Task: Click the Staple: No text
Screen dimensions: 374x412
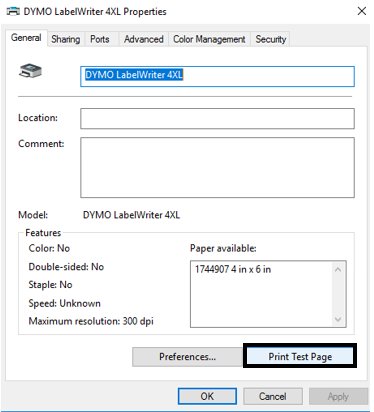Action: [50, 285]
